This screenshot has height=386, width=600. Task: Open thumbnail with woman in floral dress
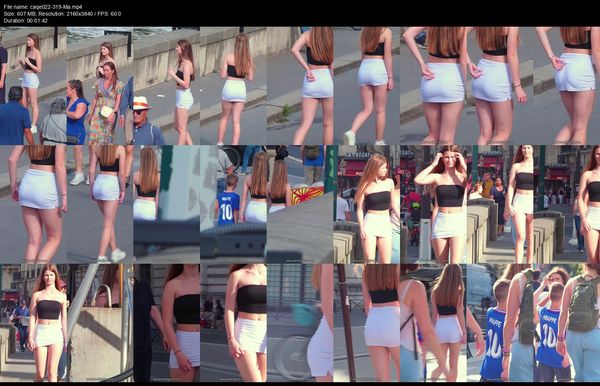(100, 86)
